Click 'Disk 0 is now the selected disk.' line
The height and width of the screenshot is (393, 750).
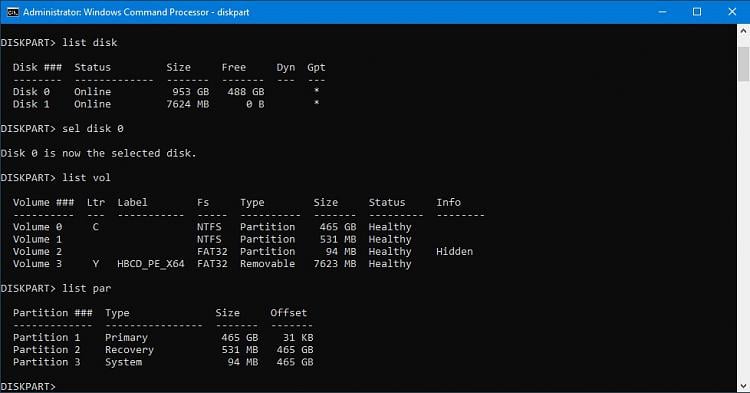coord(99,153)
